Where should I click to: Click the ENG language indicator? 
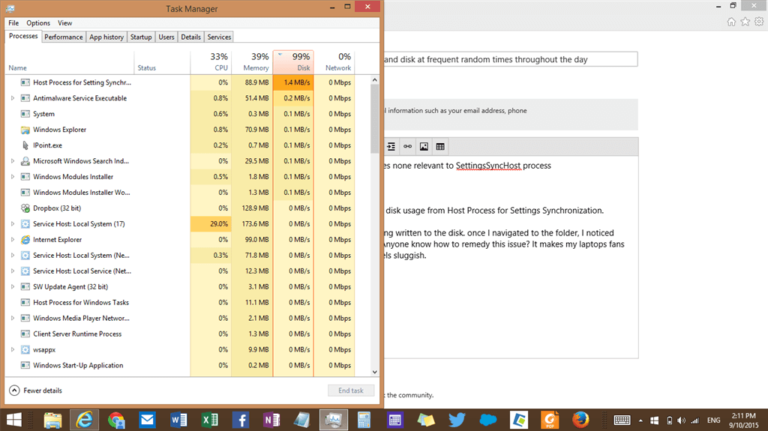[x=713, y=420]
